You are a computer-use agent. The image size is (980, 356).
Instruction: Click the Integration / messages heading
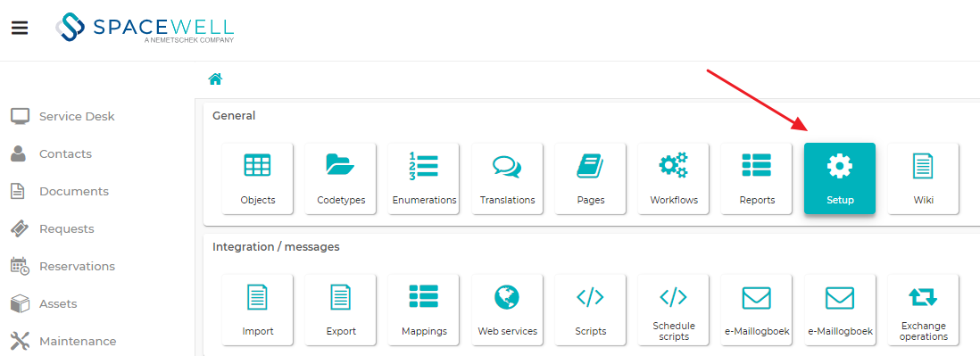tap(276, 246)
